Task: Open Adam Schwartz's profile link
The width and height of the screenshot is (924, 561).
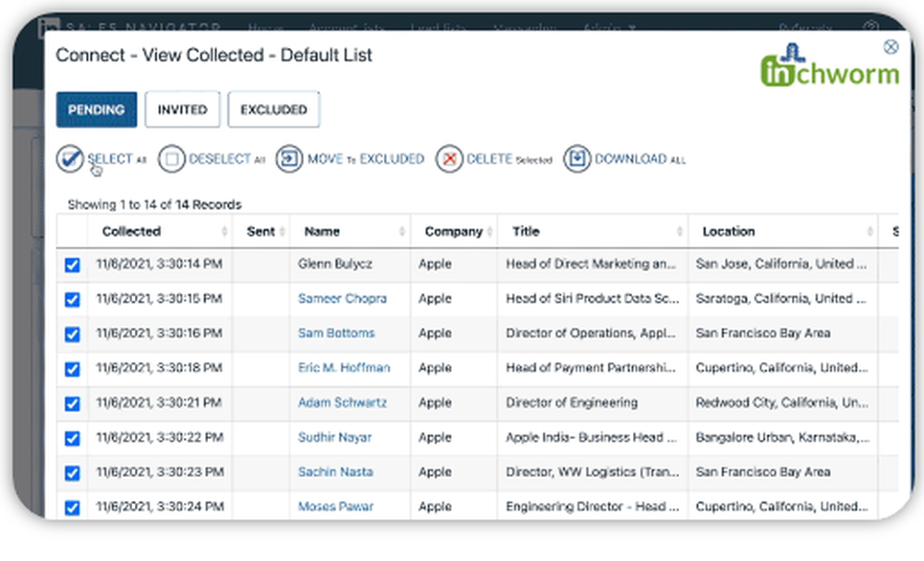Action: coord(343,402)
